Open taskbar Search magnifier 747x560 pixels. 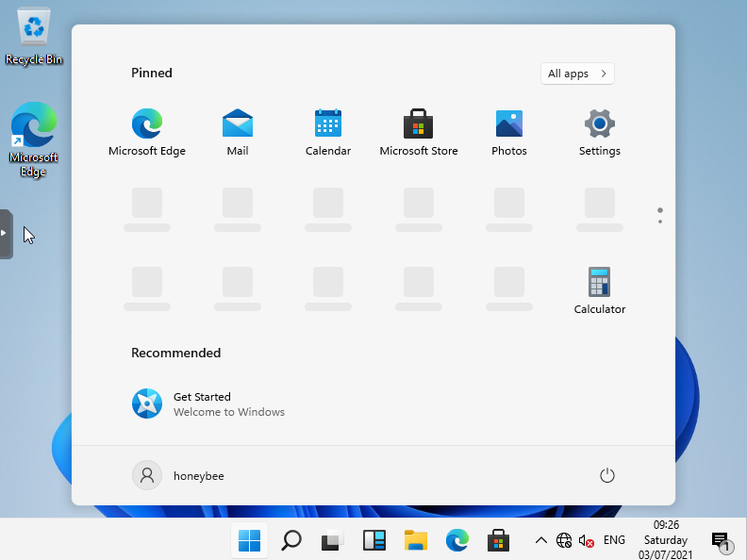point(291,540)
